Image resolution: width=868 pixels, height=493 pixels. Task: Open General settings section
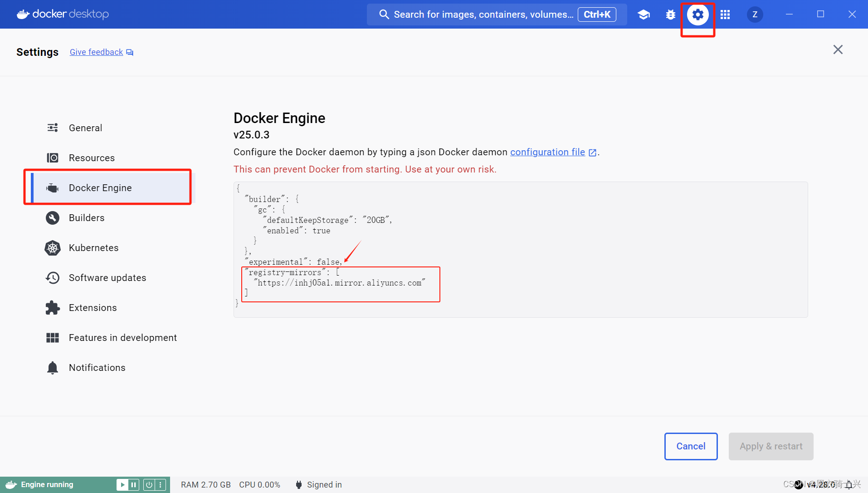point(85,128)
